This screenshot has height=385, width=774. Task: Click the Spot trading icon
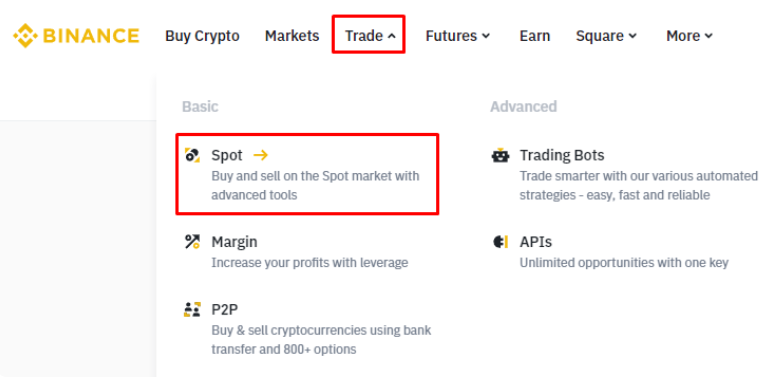192,155
